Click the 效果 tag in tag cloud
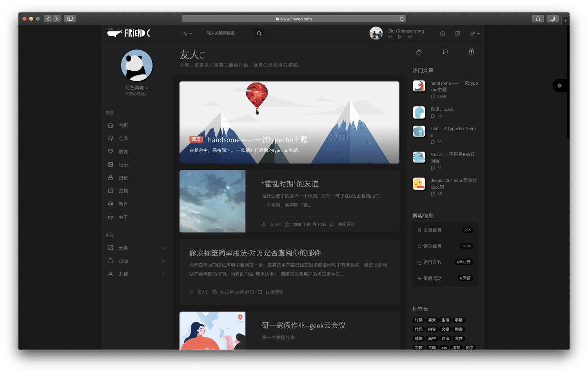 (419, 338)
